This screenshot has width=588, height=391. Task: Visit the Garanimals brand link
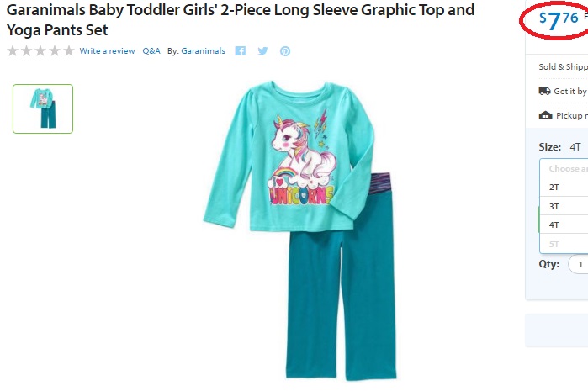203,51
